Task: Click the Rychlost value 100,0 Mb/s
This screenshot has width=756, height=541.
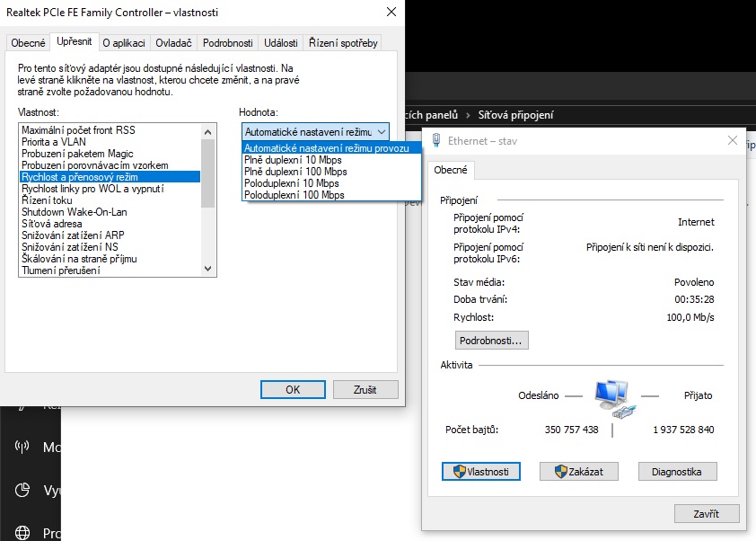Action: [690, 317]
